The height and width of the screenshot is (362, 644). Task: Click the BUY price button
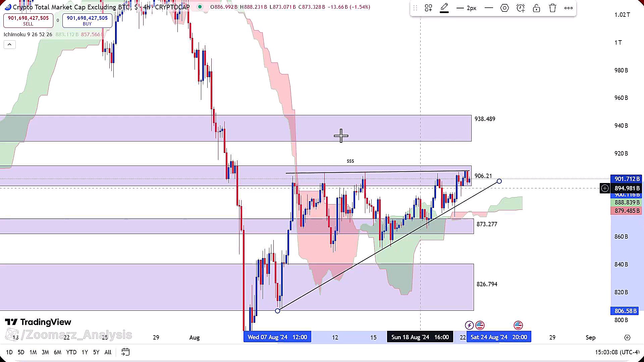click(87, 20)
